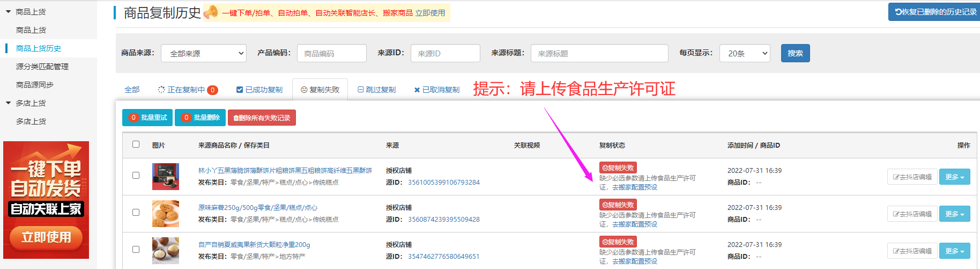
Task: Click restore deleted history records button
Action: 935,12
